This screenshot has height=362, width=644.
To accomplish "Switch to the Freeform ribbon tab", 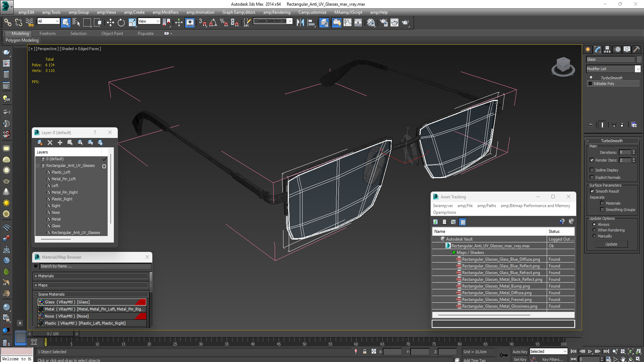I will tap(48, 34).
